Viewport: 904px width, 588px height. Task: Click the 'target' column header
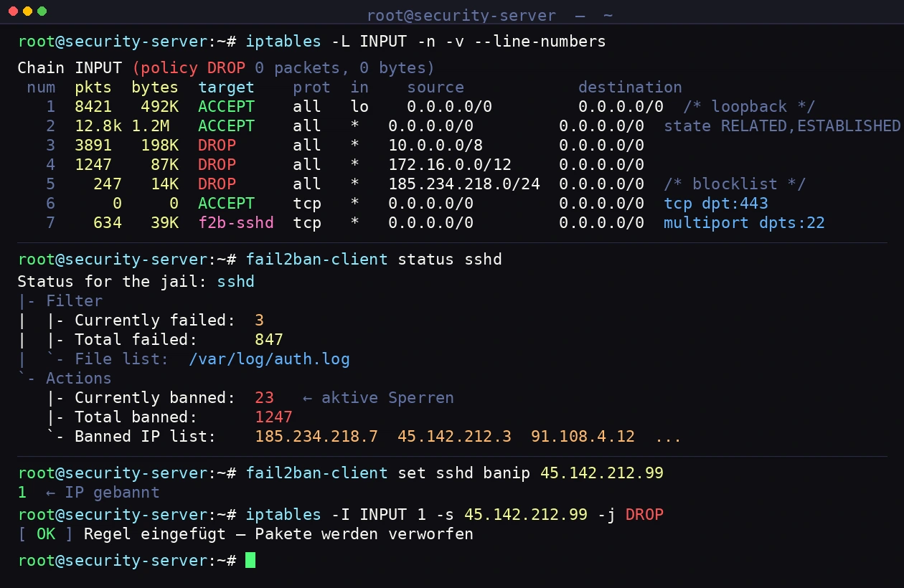point(226,87)
